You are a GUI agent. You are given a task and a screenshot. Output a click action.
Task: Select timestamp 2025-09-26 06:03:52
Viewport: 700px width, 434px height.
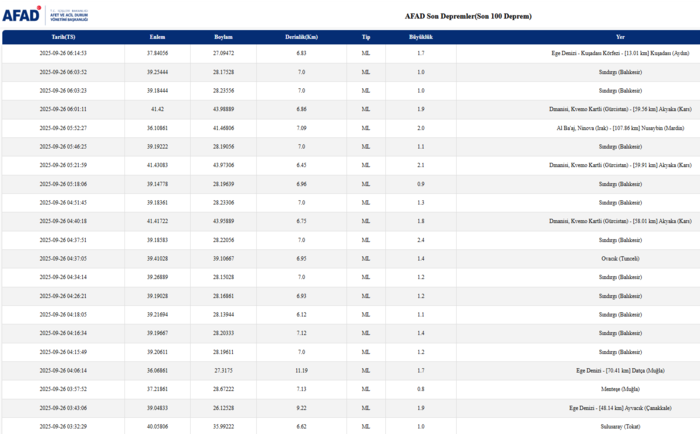tap(63, 72)
